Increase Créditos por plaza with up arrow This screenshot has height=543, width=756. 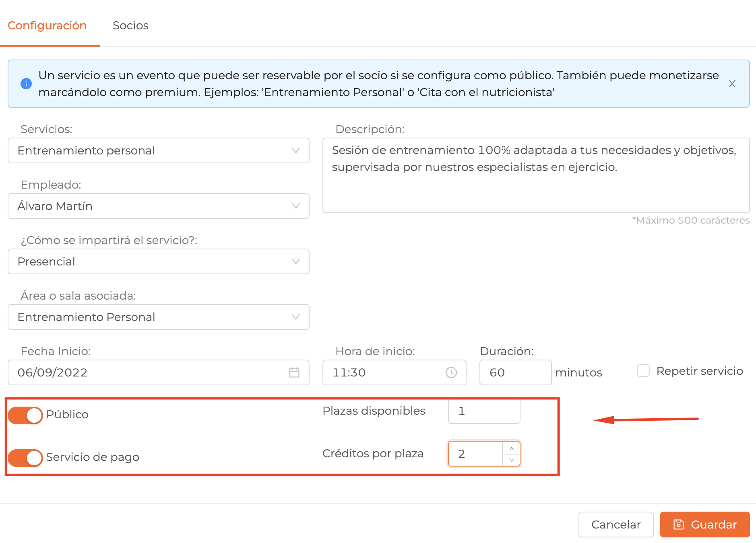[512, 448]
